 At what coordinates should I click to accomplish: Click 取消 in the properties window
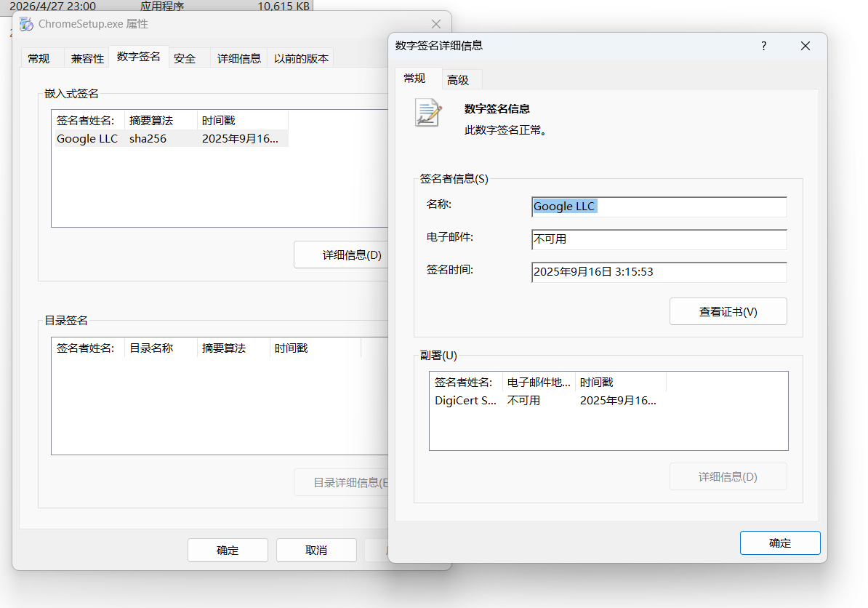click(316, 550)
